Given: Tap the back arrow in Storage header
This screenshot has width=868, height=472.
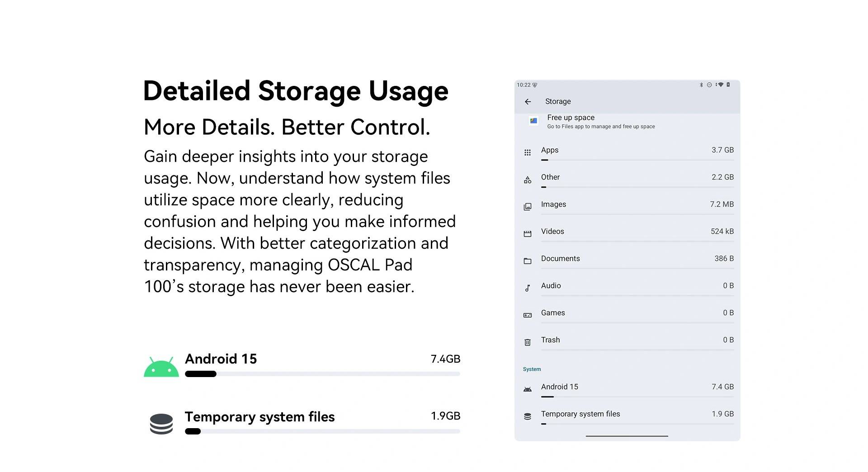Looking at the screenshot, I should [528, 102].
